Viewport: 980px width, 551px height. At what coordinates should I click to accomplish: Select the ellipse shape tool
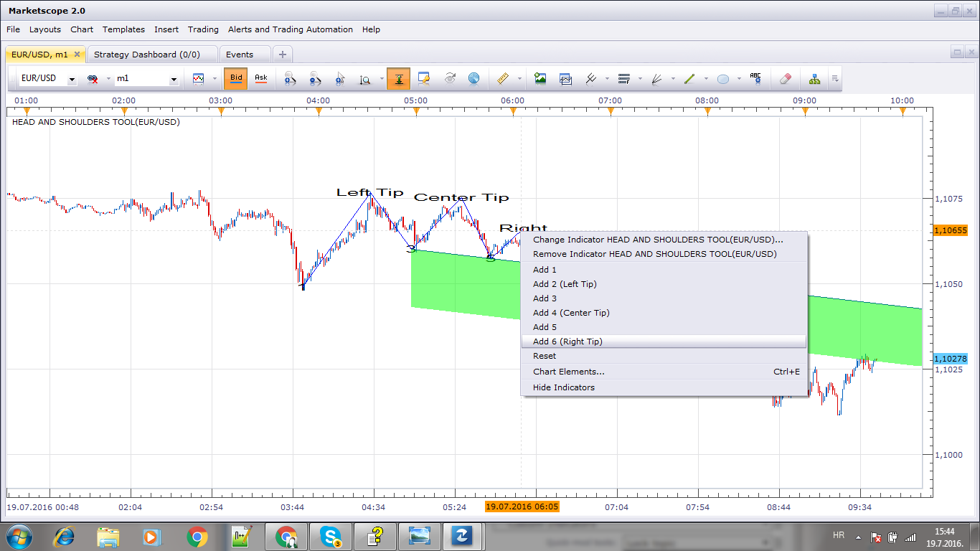pyautogui.click(x=723, y=79)
